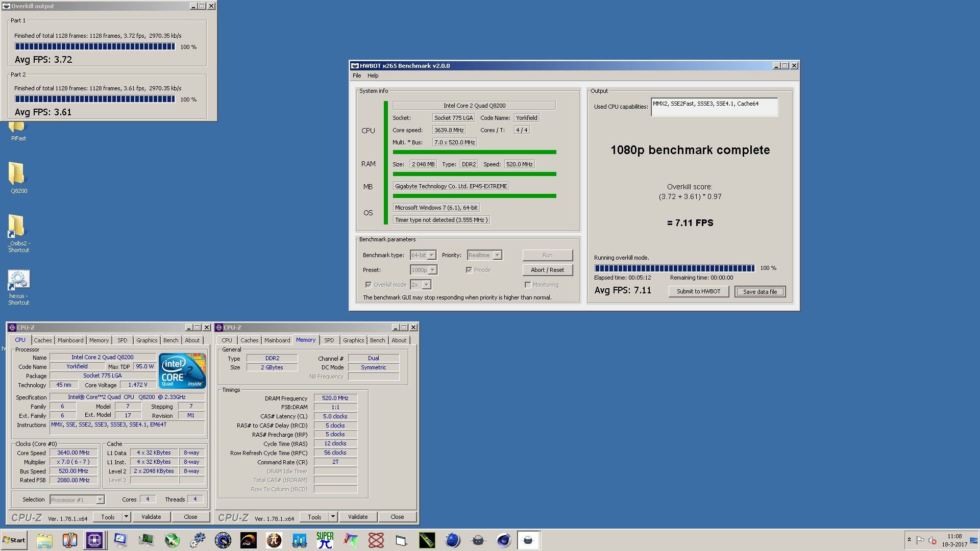The height and width of the screenshot is (551, 980).
Task: Click Validate in left CPU-Z window
Action: (151, 517)
